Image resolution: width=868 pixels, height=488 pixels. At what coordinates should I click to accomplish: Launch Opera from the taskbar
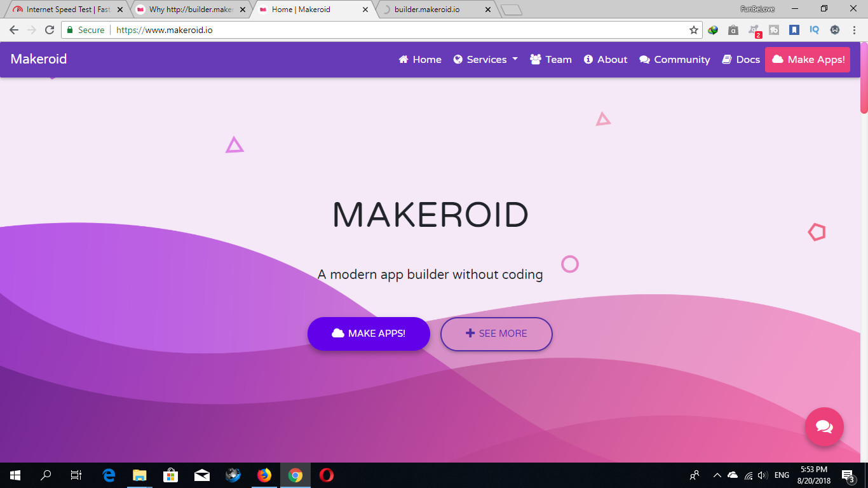tap(327, 475)
